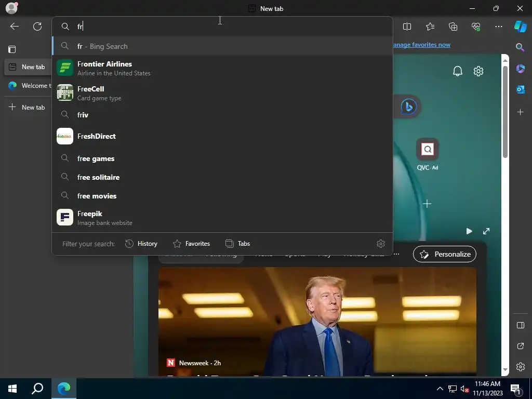Image resolution: width=532 pixels, height=399 pixels.
Task: Filter search by Tabs
Action: coord(237,244)
